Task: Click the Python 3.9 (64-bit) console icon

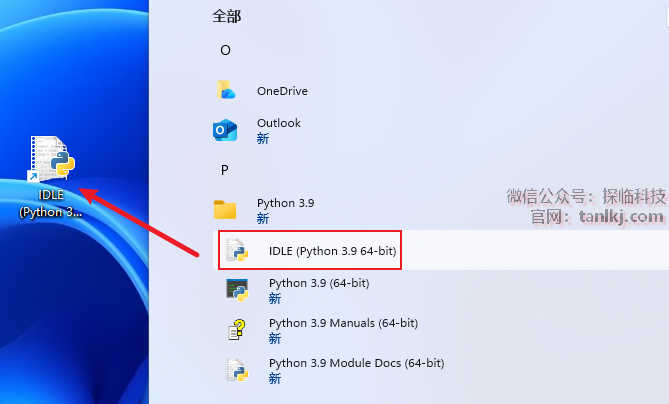Action: coord(237,290)
